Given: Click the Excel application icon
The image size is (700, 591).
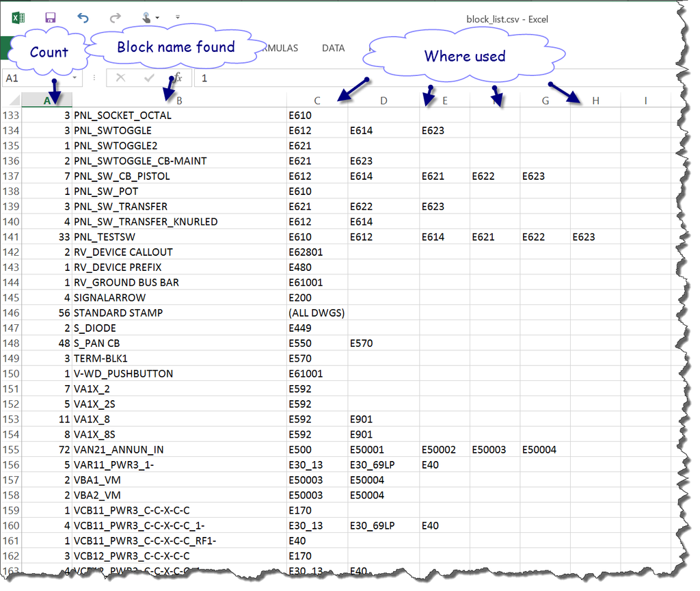Looking at the screenshot, I should 19,18.
